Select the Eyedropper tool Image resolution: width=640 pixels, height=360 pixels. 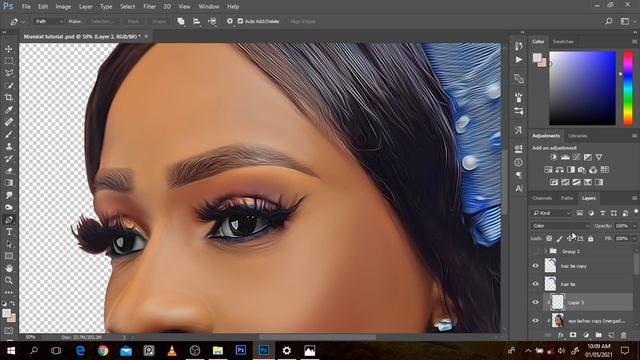click(9, 110)
